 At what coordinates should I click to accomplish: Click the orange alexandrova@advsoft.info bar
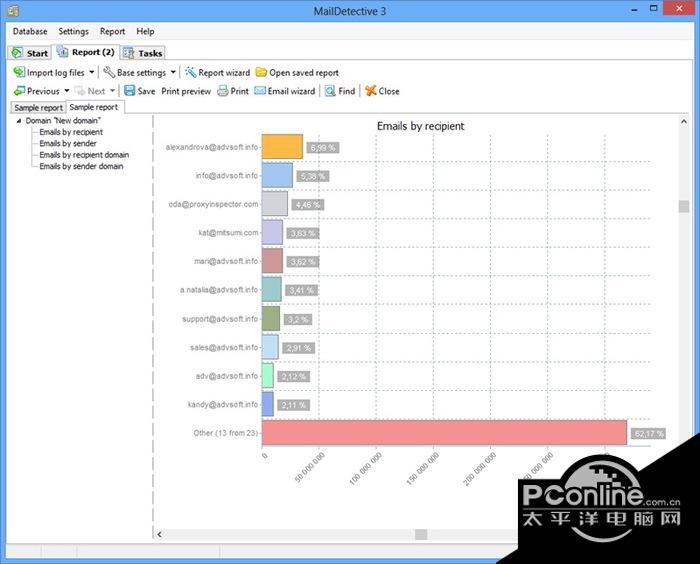[282, 147]
